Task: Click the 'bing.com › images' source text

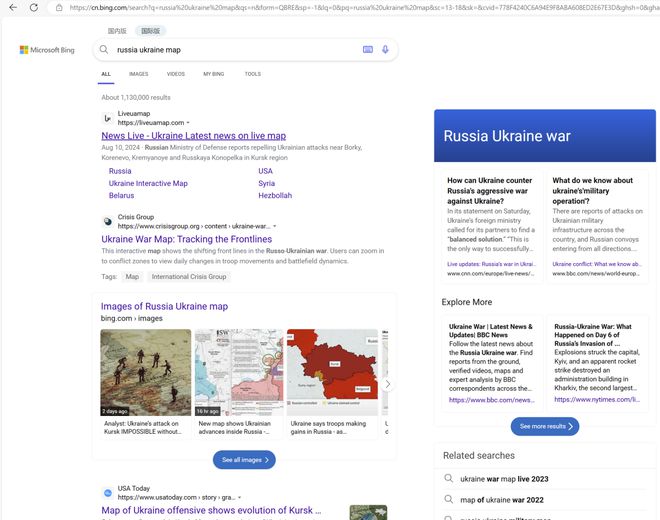Action: (x=131, y=318)
